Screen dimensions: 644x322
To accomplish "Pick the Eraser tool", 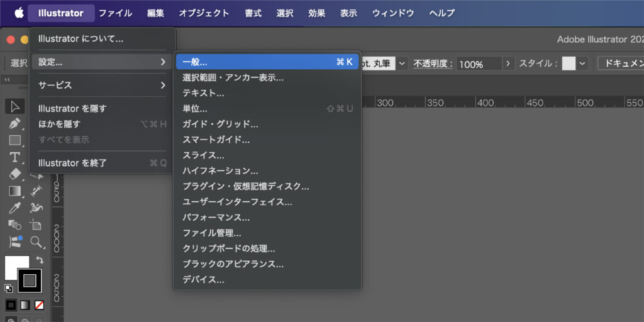I will click(x=15, y=174).
